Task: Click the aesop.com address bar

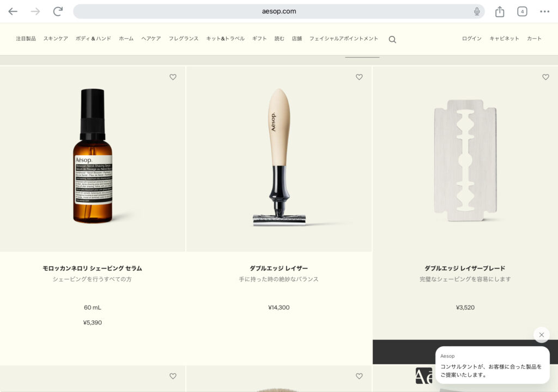Action: pyautogui.click(x=278, y=11)
